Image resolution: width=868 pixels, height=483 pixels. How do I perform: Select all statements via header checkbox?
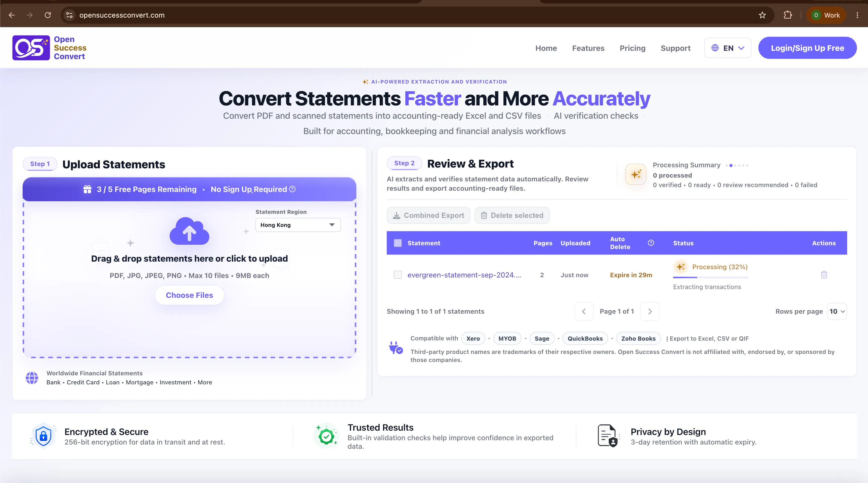click(x=398, y=243)
